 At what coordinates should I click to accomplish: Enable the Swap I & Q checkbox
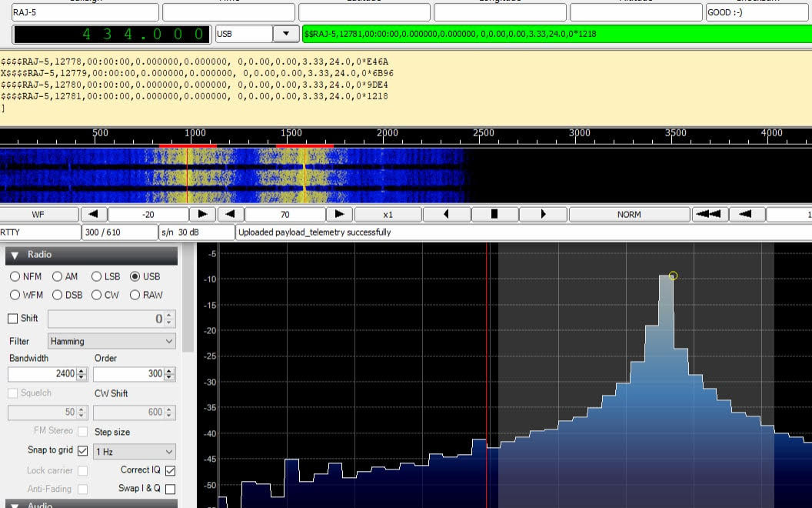coord(170,489)
